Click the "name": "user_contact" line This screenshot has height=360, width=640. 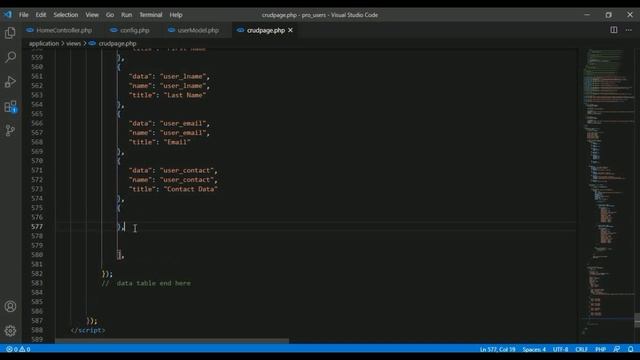173,180
